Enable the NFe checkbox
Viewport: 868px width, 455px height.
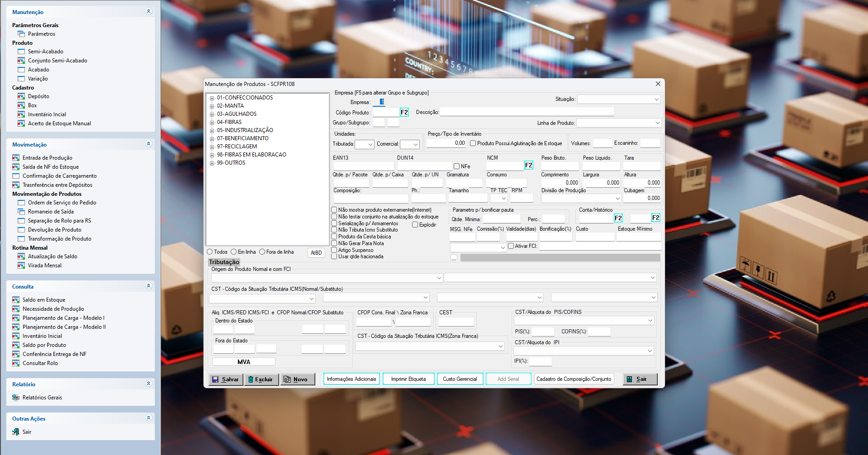coord(457,166)
